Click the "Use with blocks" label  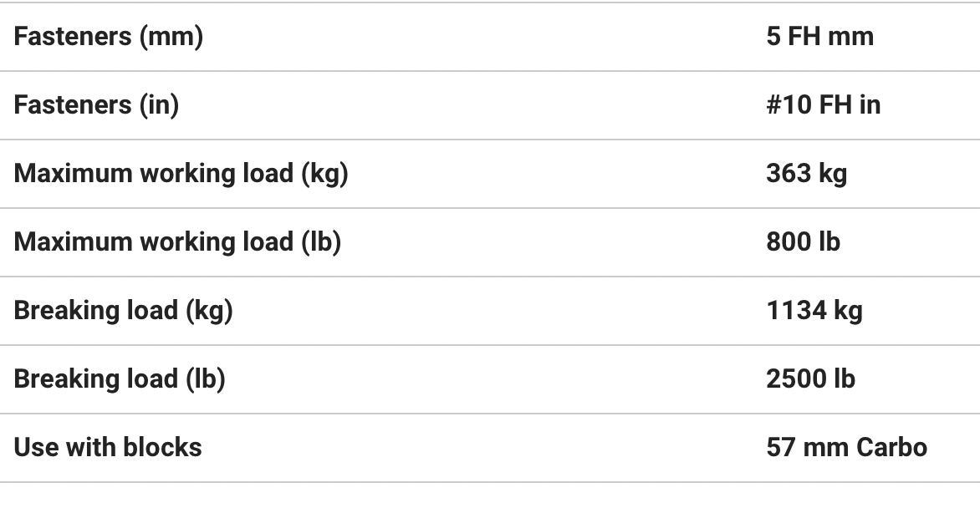[108, 448]
